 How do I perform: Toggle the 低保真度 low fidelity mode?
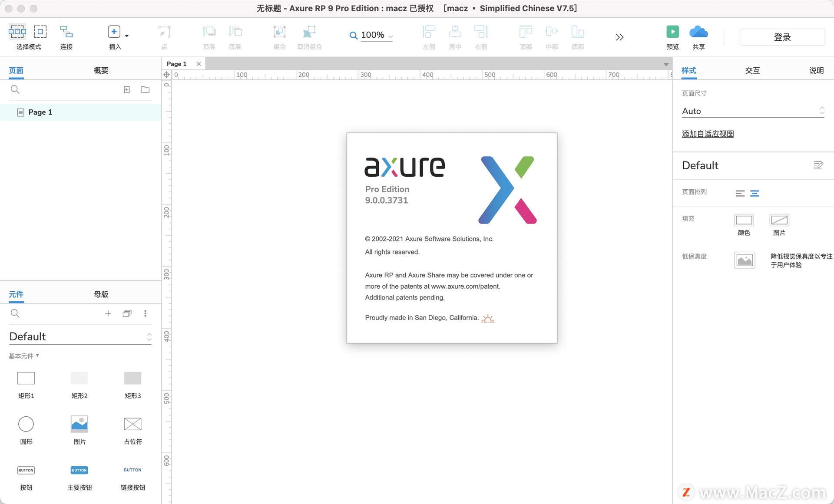(745, 260)
